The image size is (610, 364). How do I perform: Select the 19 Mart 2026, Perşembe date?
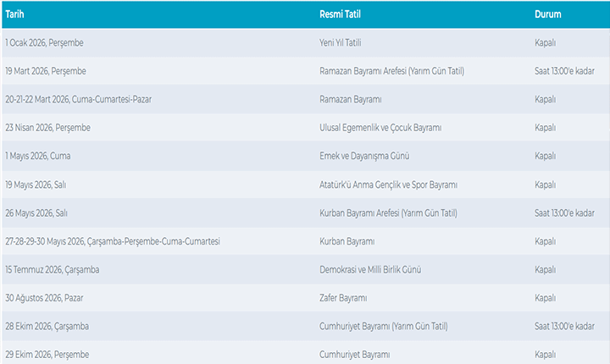[46, 71]
